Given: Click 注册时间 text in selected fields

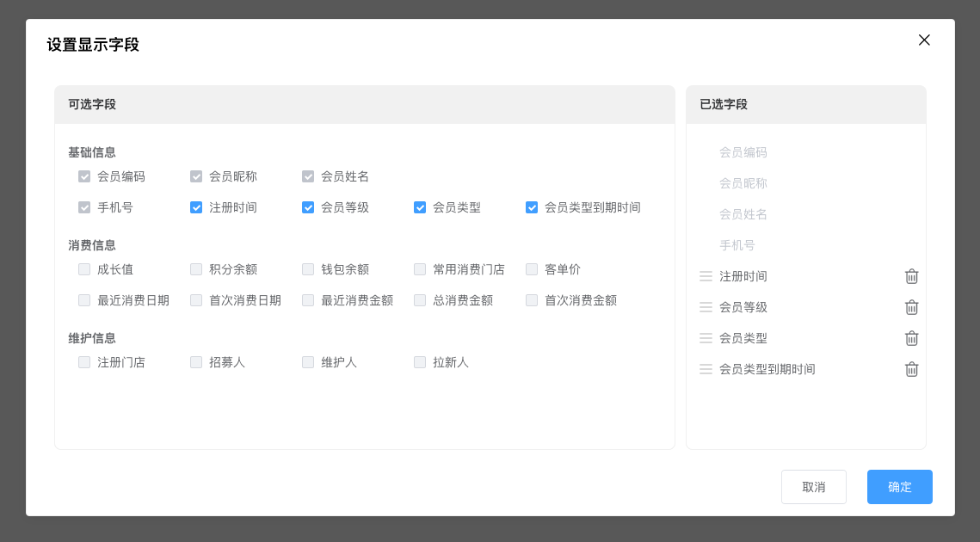Looking at the screenshot, I should 743,276.
